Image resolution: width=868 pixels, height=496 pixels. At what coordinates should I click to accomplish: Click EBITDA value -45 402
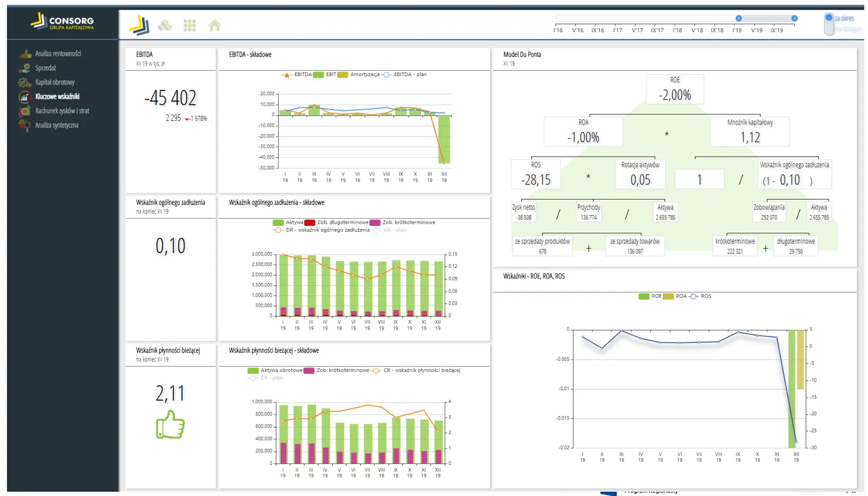pos(170,98)
